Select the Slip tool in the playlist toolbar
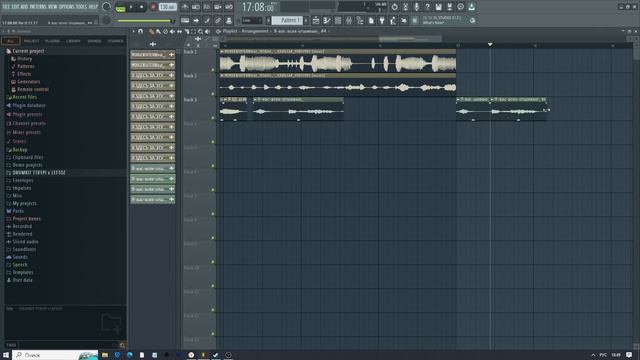640x360 pixels. pyautogui.click(x=179, y=31)
